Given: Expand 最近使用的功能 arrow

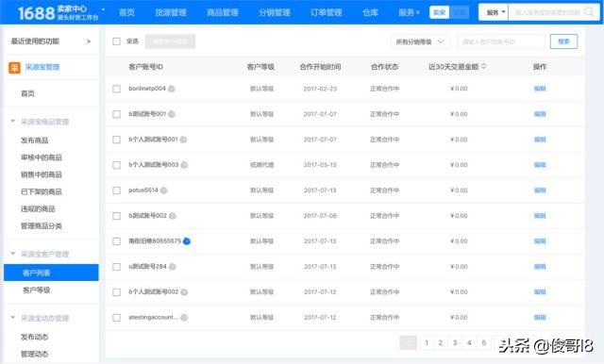Looking at the screenshot, I should pyautogui.click(x=89, y=41).
